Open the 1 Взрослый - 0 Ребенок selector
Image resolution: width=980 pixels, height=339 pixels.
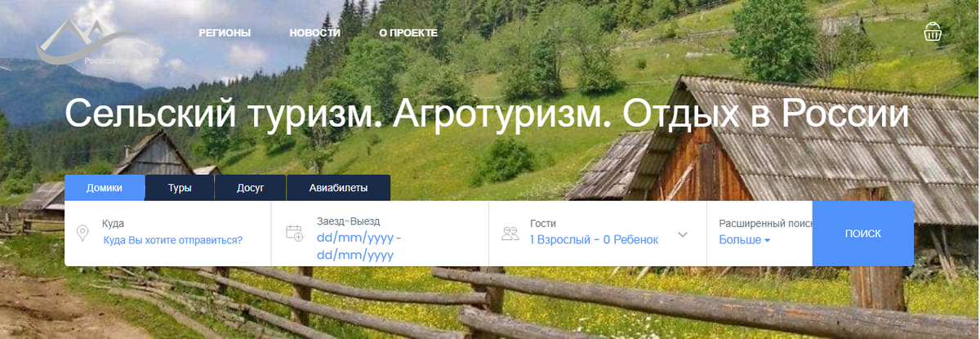594,239
